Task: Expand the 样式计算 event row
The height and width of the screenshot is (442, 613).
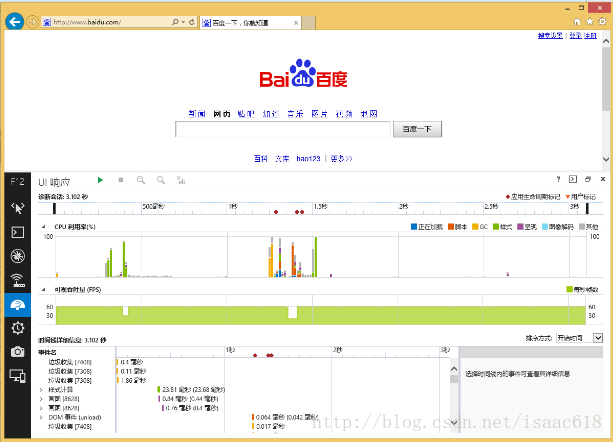Action: click(x=41, y=390)
